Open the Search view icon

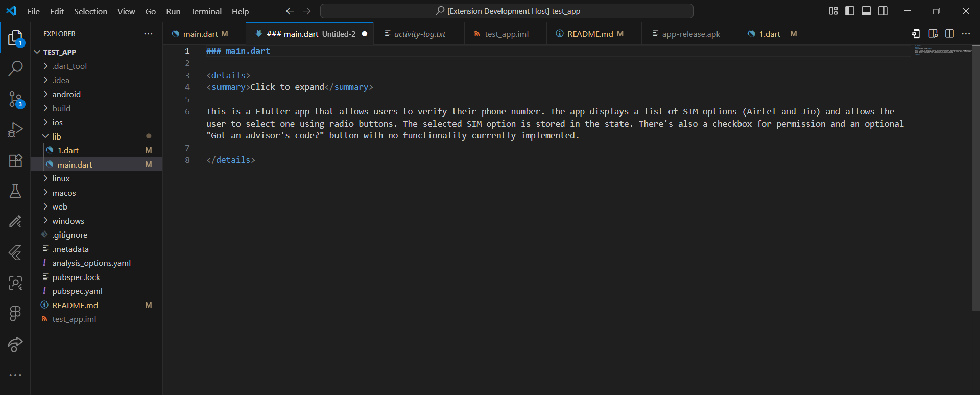click(x=15, y=68)
